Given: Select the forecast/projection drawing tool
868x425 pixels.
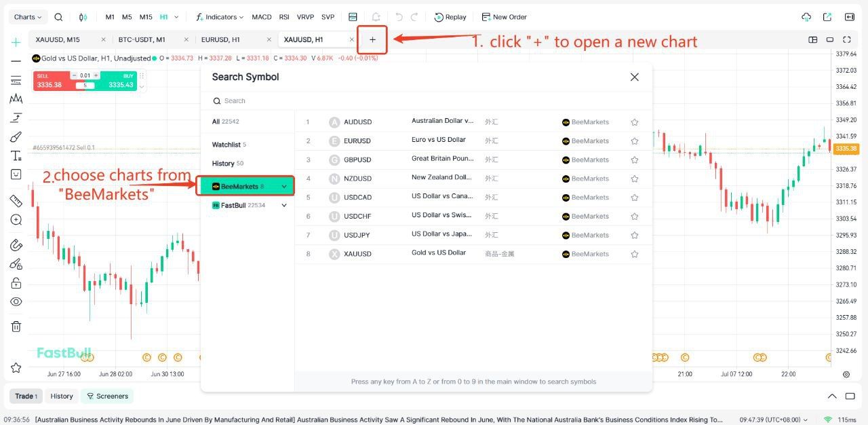Looking at the screenshot, I should point(16,117).
